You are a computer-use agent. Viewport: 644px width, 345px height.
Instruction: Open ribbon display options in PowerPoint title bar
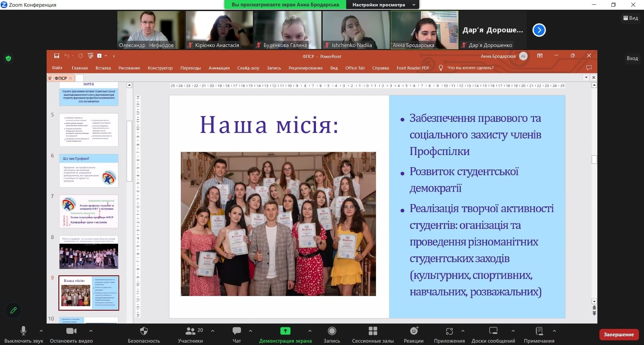[540, 56]
